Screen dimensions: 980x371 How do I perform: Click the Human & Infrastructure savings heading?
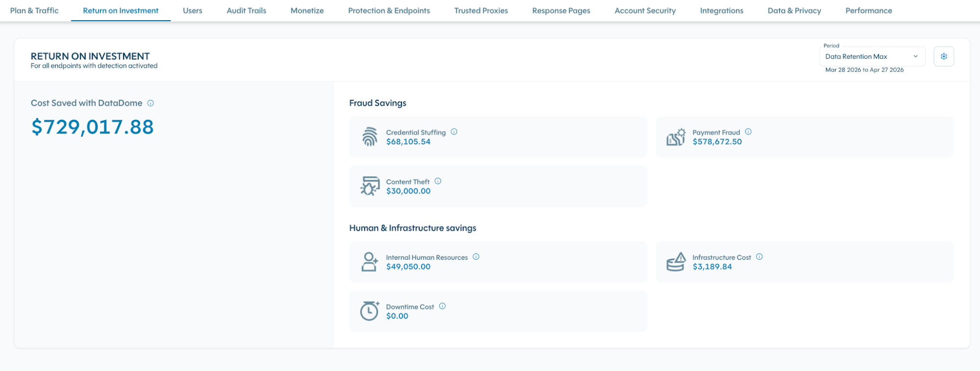pos(413,228)
